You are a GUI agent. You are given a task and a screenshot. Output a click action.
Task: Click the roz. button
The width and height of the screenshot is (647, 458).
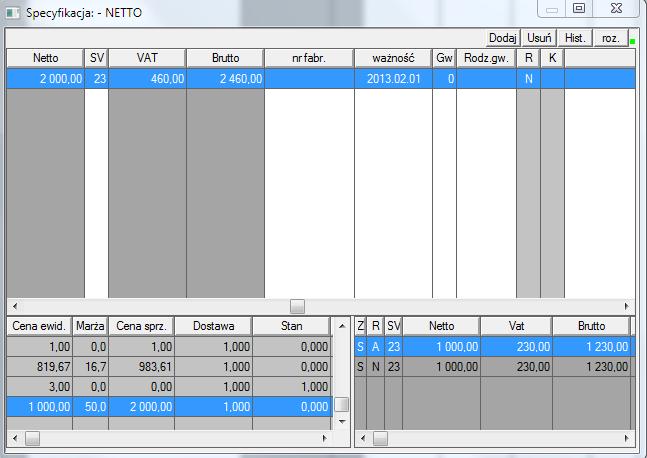[609, 37]
